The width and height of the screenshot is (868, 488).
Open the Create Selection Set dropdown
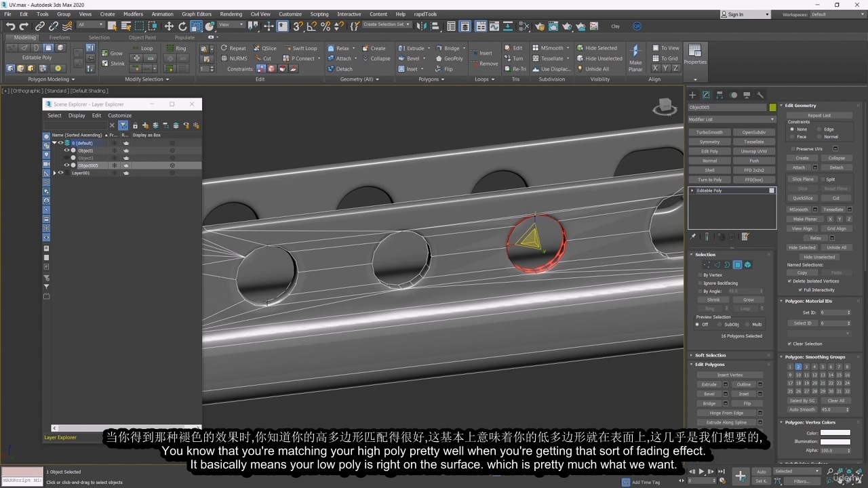tap(387, 25)
